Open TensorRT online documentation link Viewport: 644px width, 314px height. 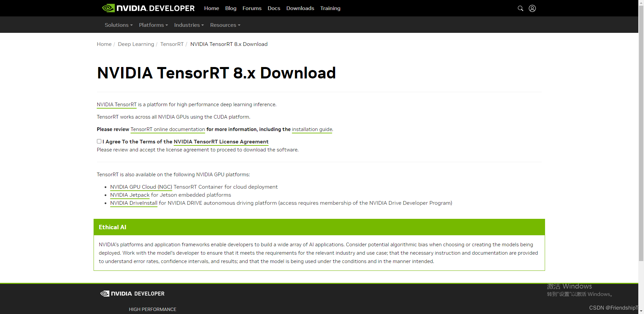click(168, 129)
